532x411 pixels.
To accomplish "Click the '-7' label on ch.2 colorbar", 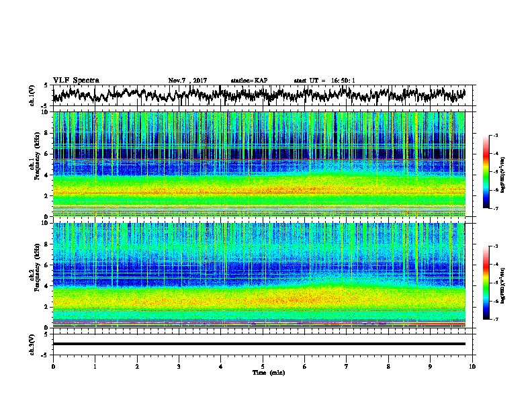I will click(x=496, y=319).
